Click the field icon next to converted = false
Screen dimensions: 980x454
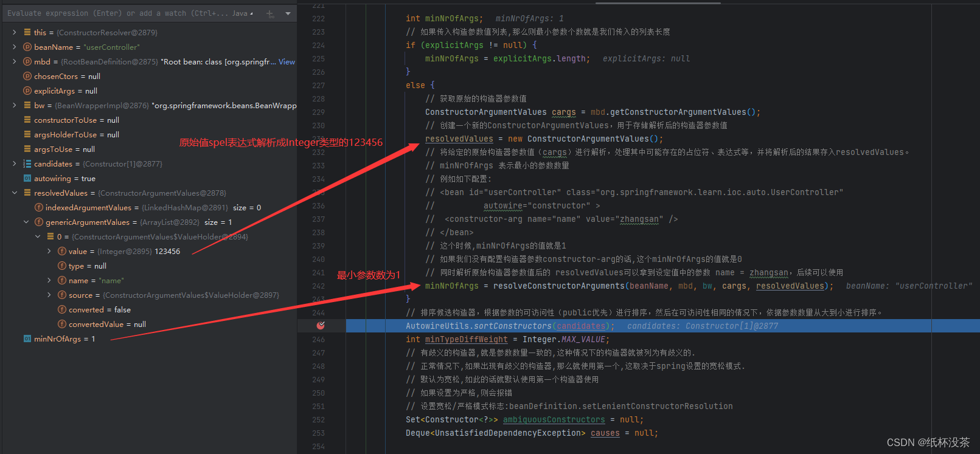pyautogui.click(x=62, y=309)
